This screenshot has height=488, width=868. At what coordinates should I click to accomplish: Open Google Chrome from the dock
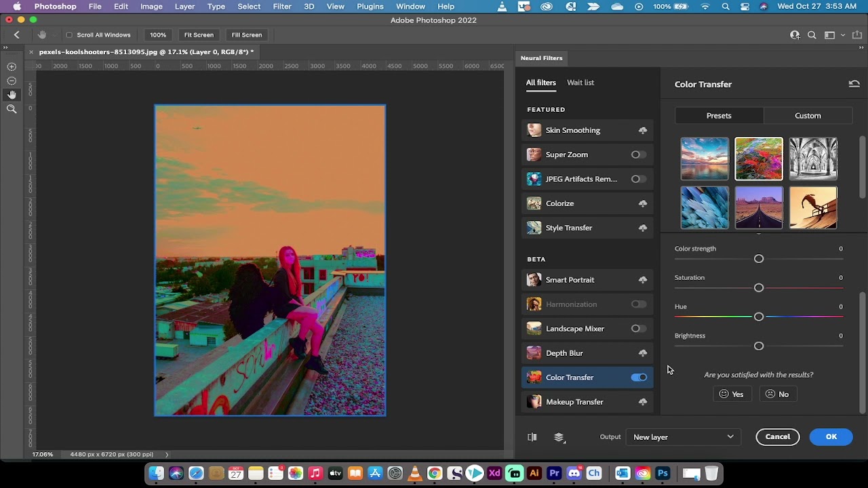(435, 473)
